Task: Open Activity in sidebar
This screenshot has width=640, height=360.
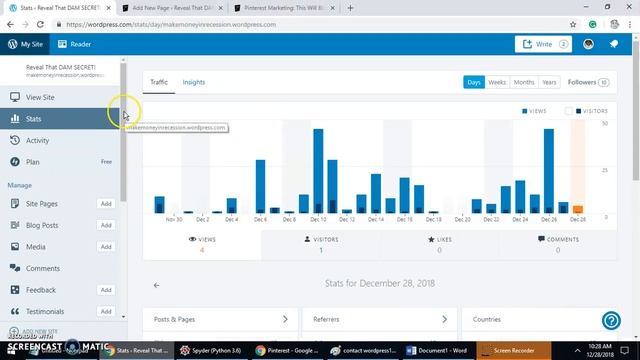Action: [60, 140]
